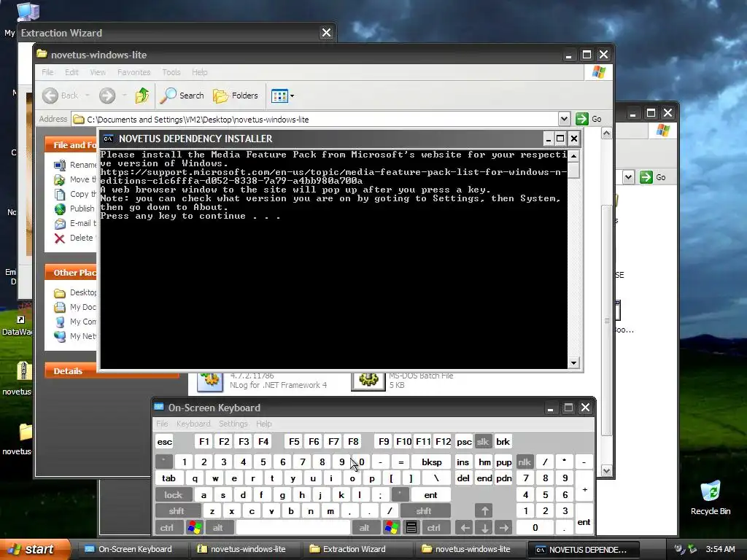The image size is (747, 560).
Task: Click the Forward arrow in Explorer toolbar
Action: [107, 96]
